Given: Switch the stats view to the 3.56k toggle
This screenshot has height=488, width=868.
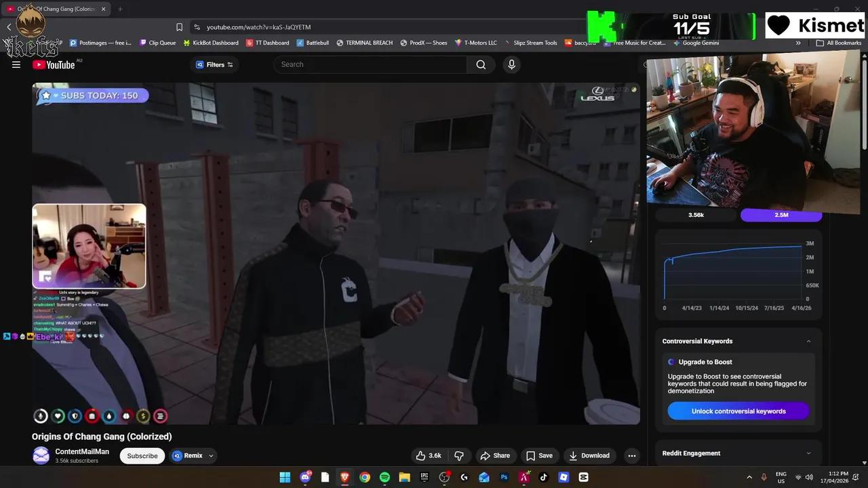Looking at the screenshot, I should coord(696,214).
